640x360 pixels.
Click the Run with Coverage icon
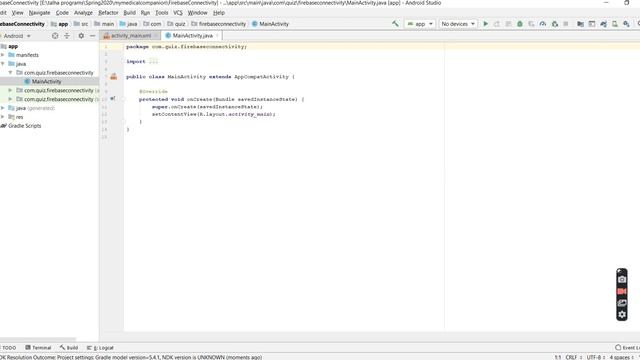click(x=531, y=24)
